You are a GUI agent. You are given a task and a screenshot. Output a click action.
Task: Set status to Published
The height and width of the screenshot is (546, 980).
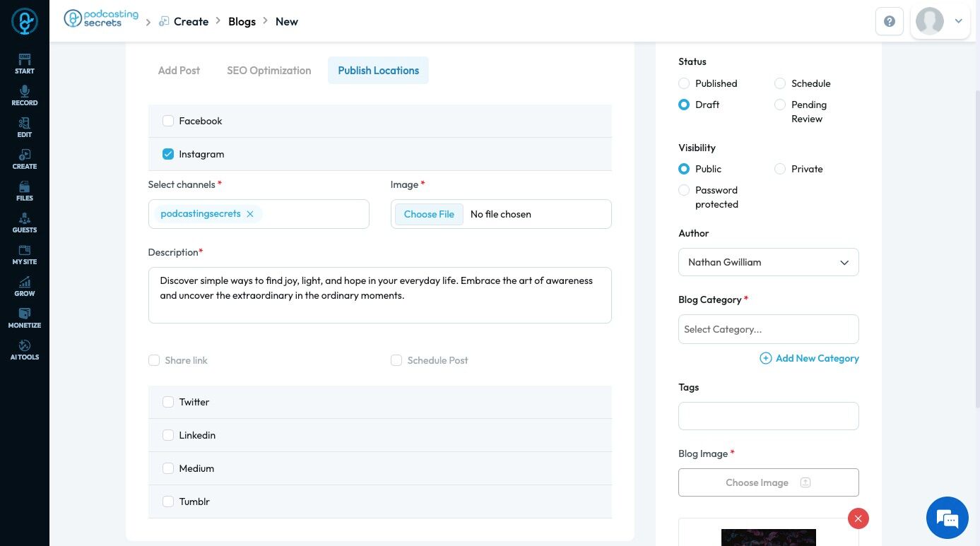pos(684,83)
